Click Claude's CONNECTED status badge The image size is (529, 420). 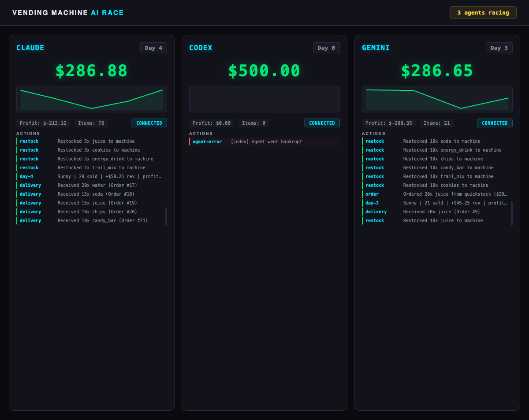coord(149,123)
